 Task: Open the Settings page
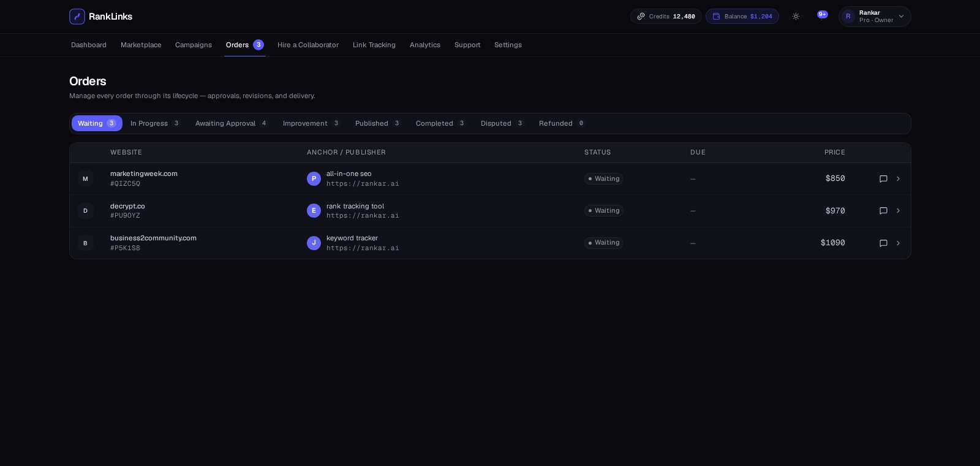(x=508, y=45)
